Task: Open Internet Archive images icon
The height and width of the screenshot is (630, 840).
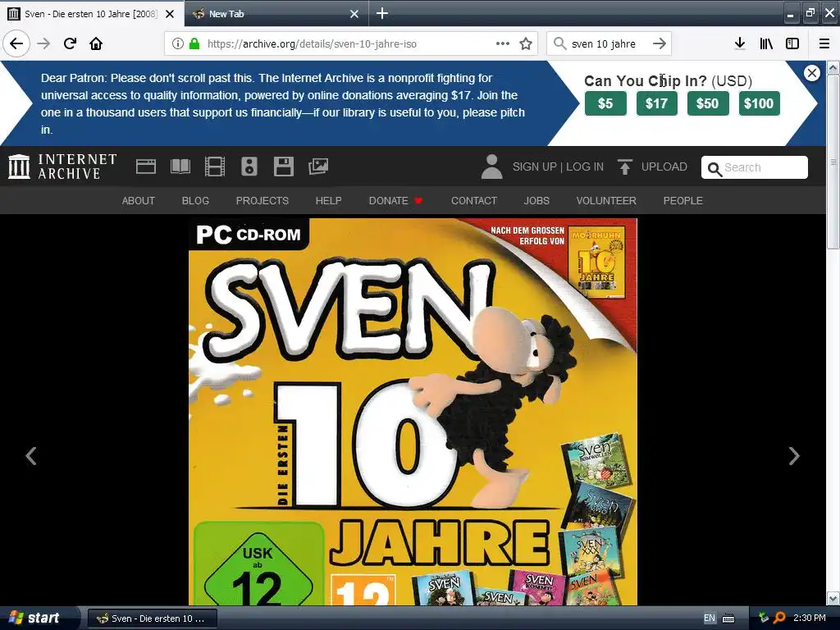Action: pos(318,167)
